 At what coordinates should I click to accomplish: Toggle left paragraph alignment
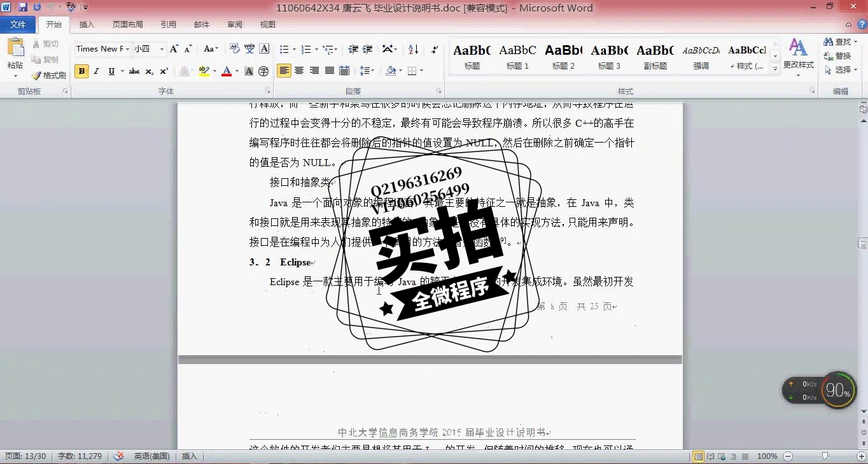[x=284, y=71]
